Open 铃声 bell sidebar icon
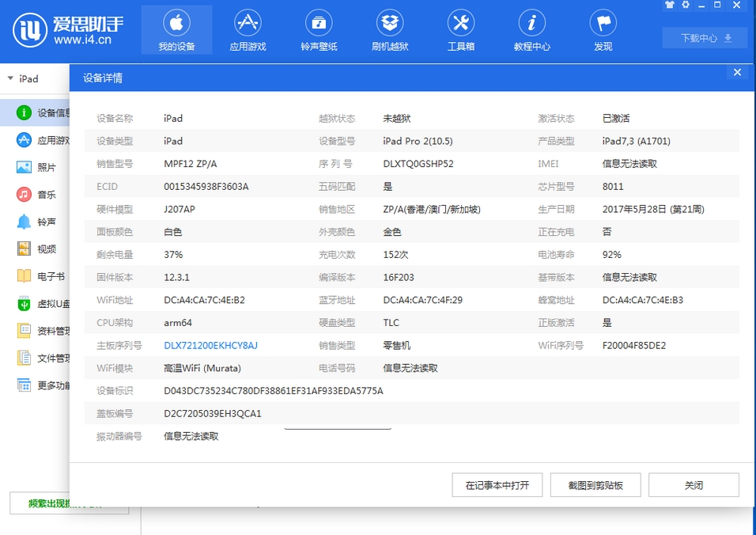This screenshot has height=535, width=756. [24, 222]
